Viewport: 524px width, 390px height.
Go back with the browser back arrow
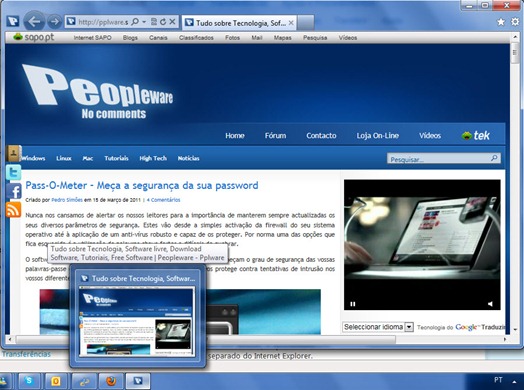click(x=34, y=22)
